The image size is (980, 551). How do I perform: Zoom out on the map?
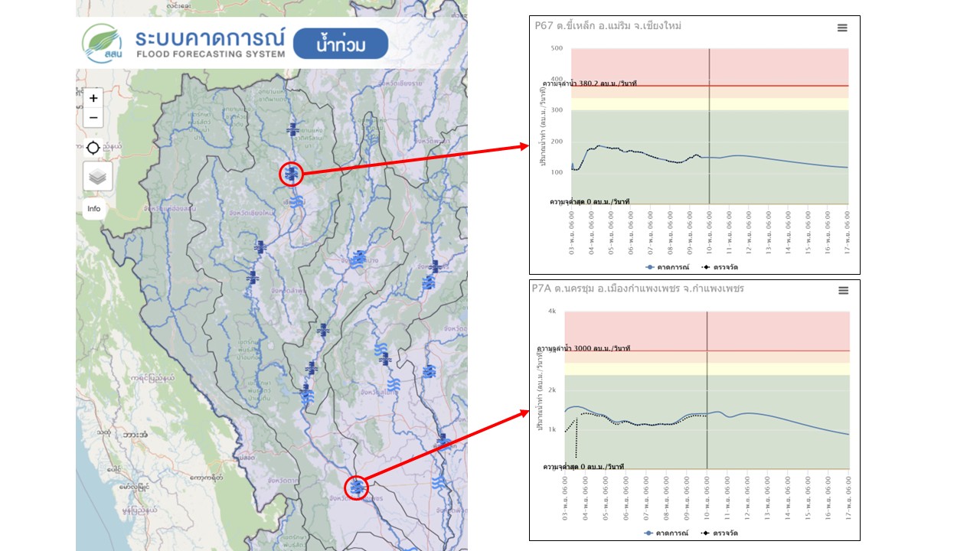coord(93,118)
